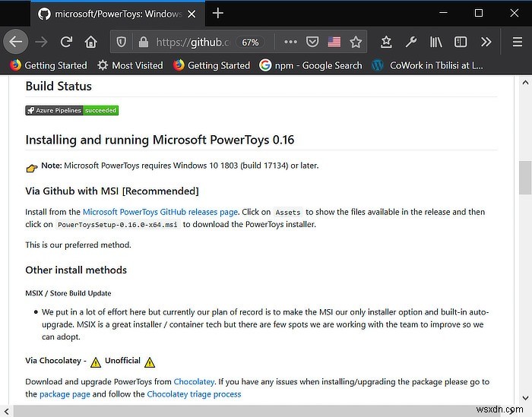Screen dimensions: 532x417
Task: Click Other install methods heading
Action: 76,270
